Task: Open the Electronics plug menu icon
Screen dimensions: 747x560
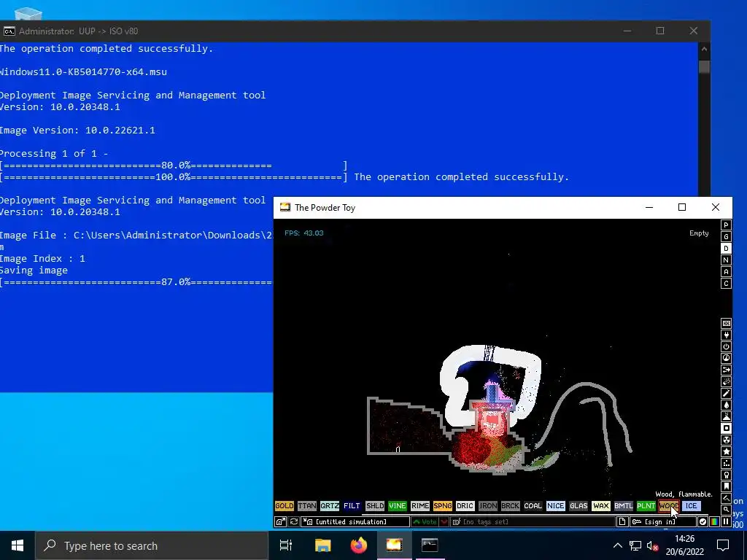Action: 726,334
